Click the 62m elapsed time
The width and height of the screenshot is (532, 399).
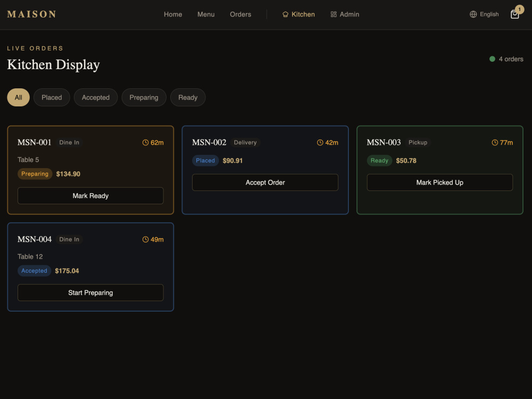point(157,143)
